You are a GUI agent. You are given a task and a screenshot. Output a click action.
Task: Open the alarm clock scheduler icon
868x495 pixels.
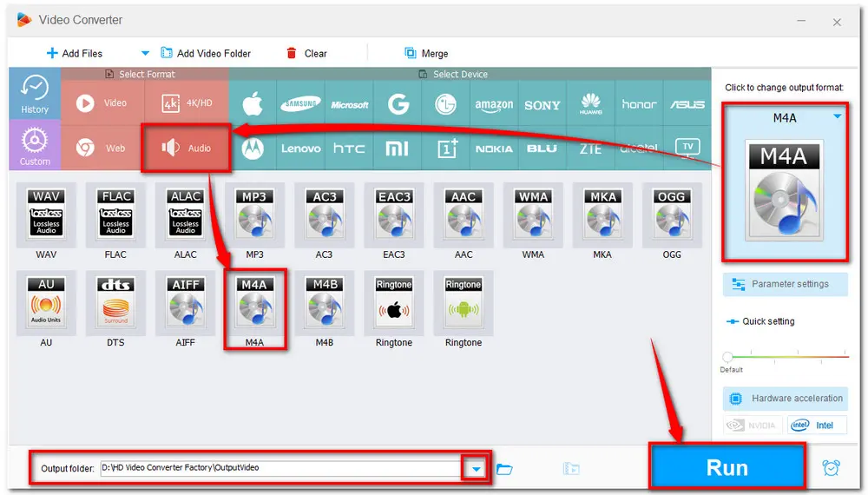(x=831, y=468)
